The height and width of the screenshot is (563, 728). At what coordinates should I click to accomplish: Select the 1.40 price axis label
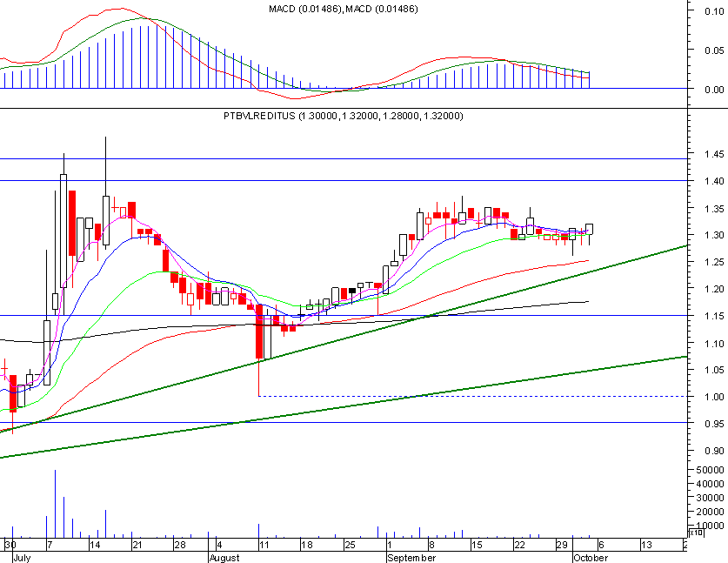(714, 181)
